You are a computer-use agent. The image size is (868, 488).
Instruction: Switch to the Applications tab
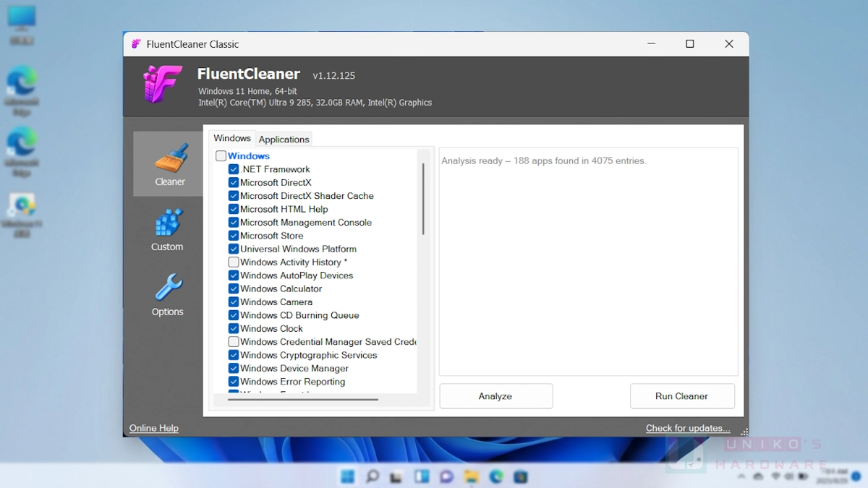tap(284, 140)
